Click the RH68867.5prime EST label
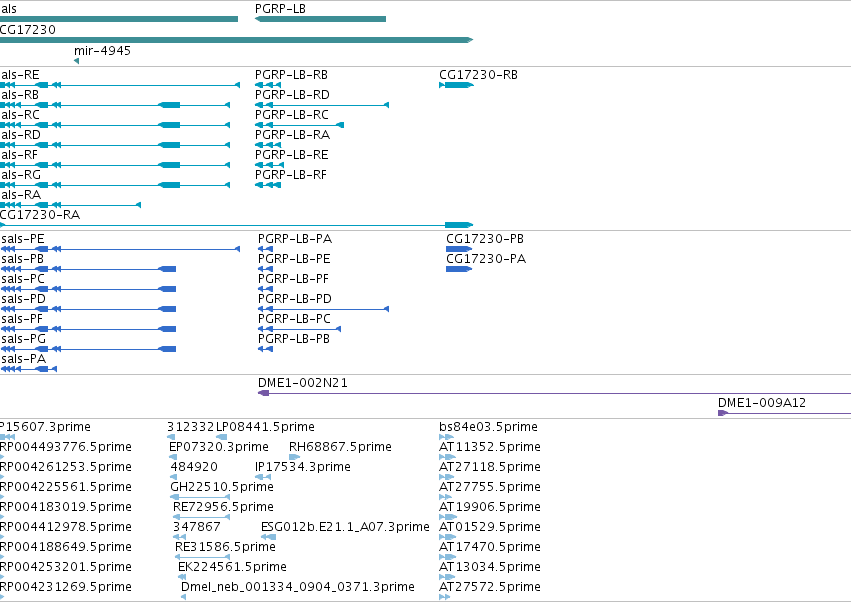This screenshot has height=602, width=851. point(340,447)
